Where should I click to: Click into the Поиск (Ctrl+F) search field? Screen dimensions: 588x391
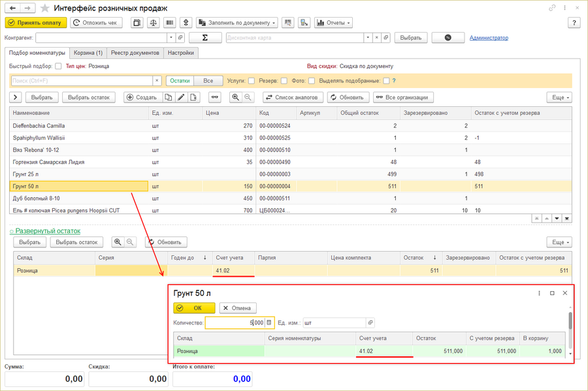pos(82,81)
